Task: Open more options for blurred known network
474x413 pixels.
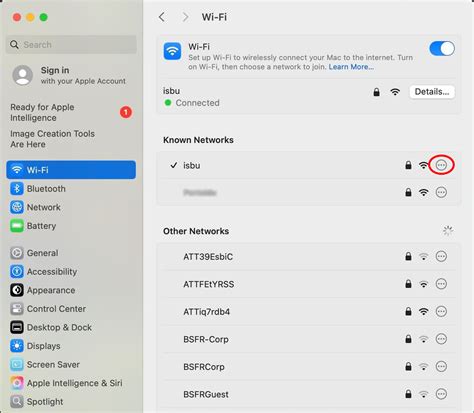Action: point(441,192)
